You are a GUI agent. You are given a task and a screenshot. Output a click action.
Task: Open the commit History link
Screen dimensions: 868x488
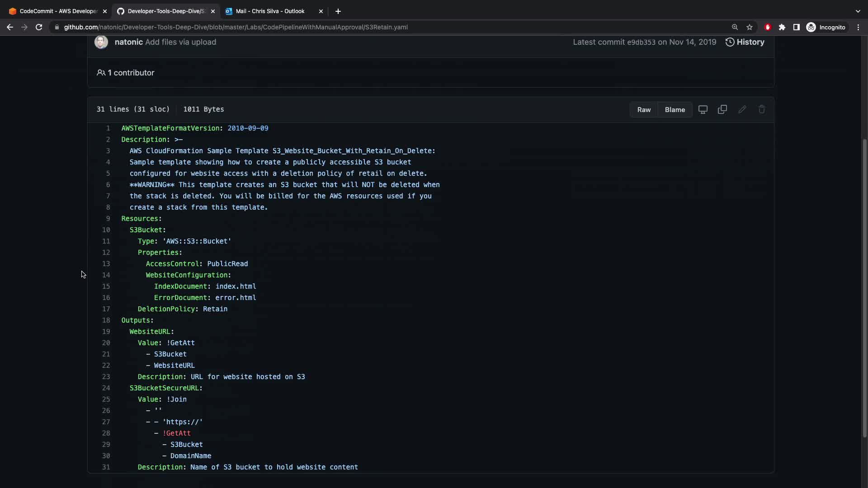(745, 42)
